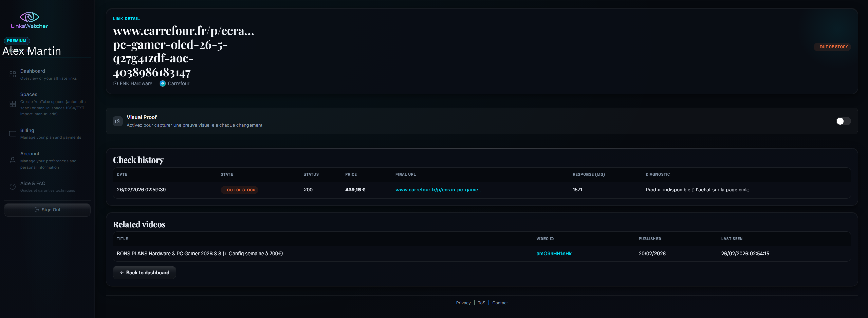The width and height of the screenshot is (868, 318).
Task: Click the Visual Proof camera icon
Action: pyautogui.click(x=117, y=121)
